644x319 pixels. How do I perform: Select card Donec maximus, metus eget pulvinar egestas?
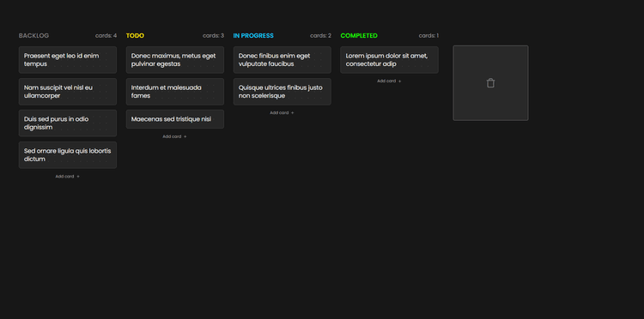point(175,60)
